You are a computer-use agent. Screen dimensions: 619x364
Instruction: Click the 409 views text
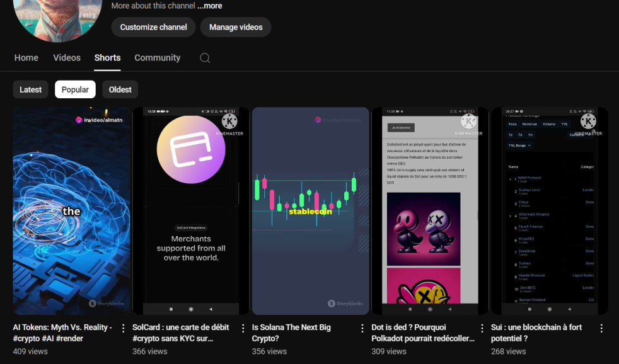pyautogui.click(x=30, y=351)
